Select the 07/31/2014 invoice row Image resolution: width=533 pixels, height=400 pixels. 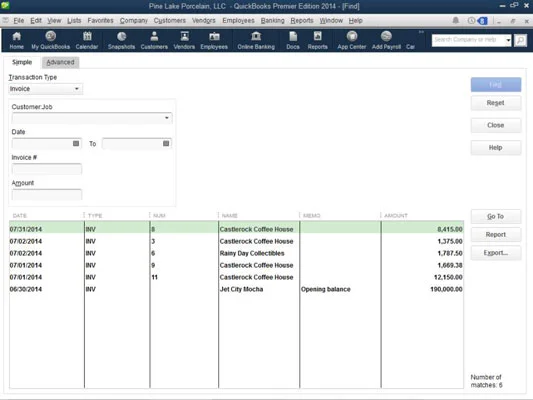tap(236, 229)
